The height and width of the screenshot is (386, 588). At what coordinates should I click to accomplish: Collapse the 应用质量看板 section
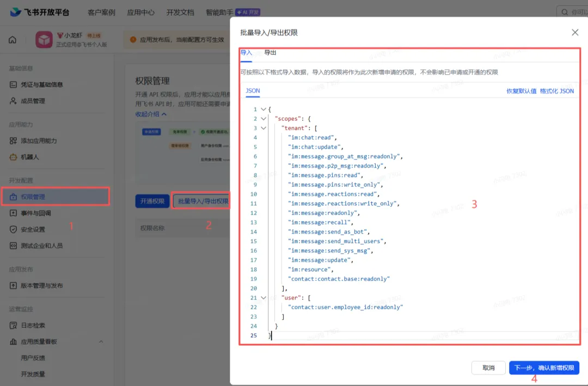[x=101, y=342]
